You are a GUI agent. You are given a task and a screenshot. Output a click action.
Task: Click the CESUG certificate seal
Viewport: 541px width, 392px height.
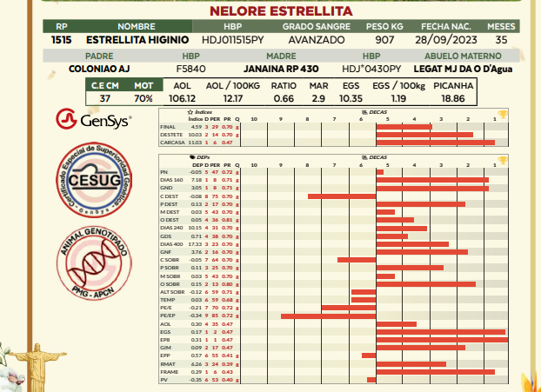94,180
